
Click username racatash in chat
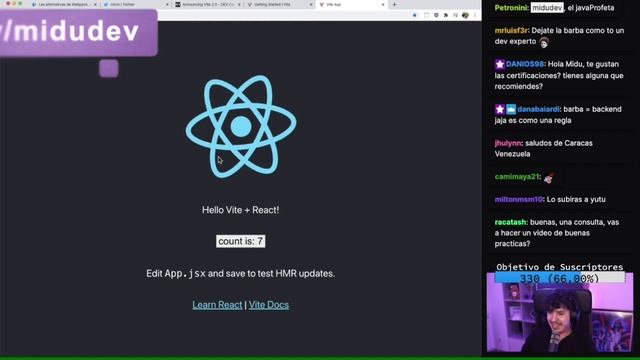[511, 222]
